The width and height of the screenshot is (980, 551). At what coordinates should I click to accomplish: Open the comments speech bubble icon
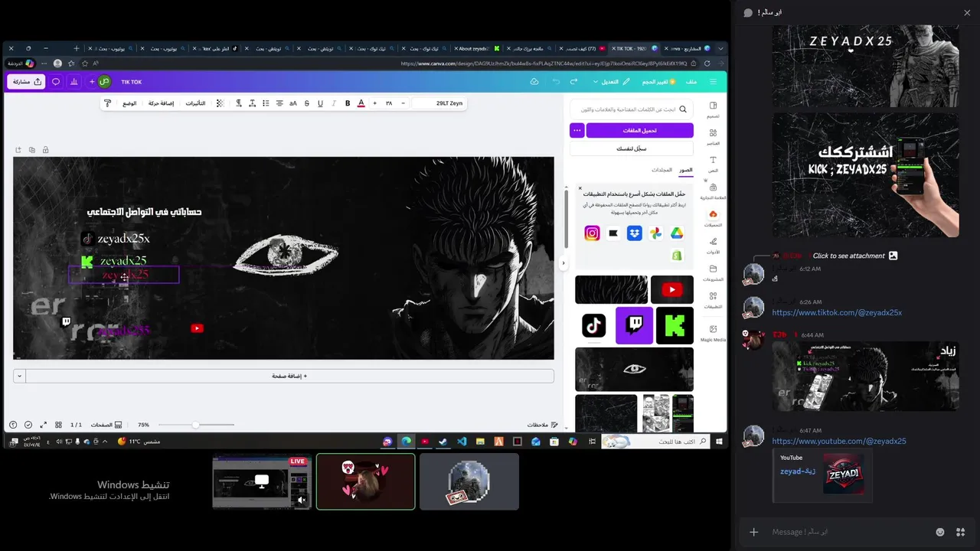click(x=57, y=82)
